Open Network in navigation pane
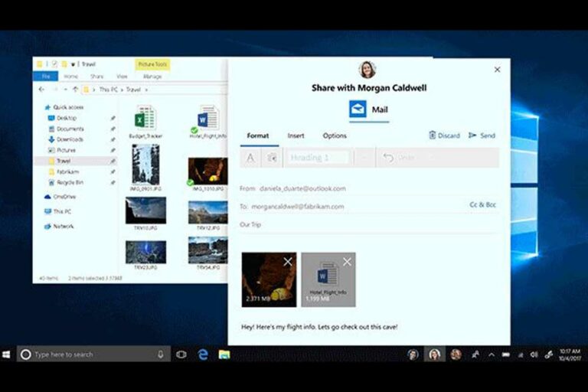 point(59,226)
